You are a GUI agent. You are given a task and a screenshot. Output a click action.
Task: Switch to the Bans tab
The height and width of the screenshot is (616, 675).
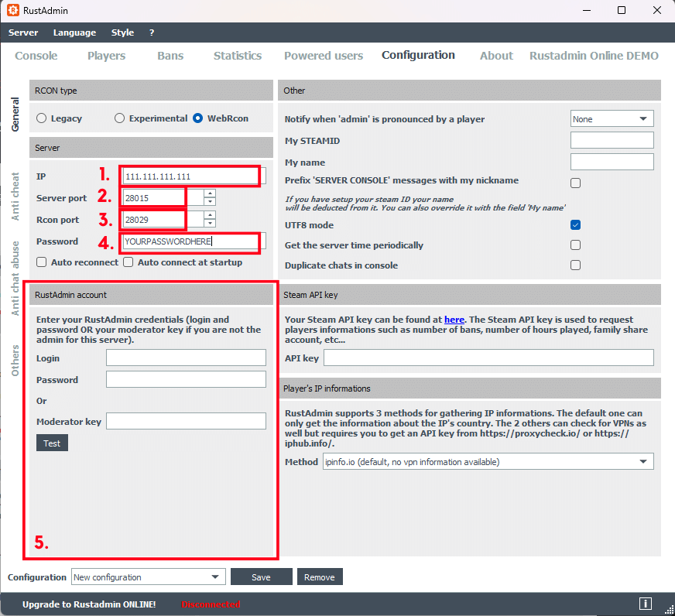tap(170, 56)
